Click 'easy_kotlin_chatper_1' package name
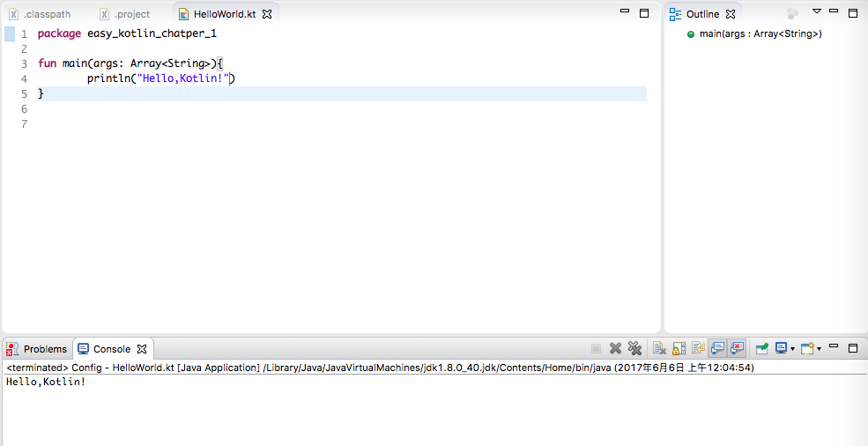The width and height of the screenshot is (868, 446). (152, 33)
